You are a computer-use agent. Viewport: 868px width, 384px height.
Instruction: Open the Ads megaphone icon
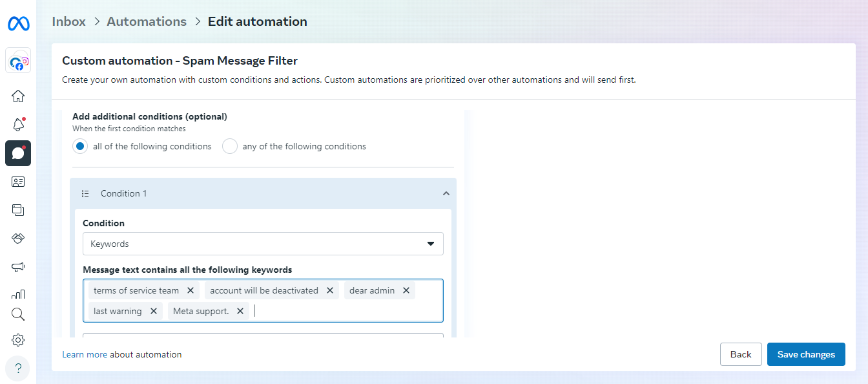(x=18, y=267)
